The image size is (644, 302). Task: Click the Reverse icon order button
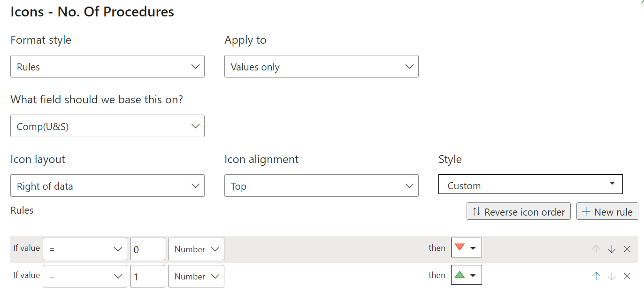click(x=519, y=211)
